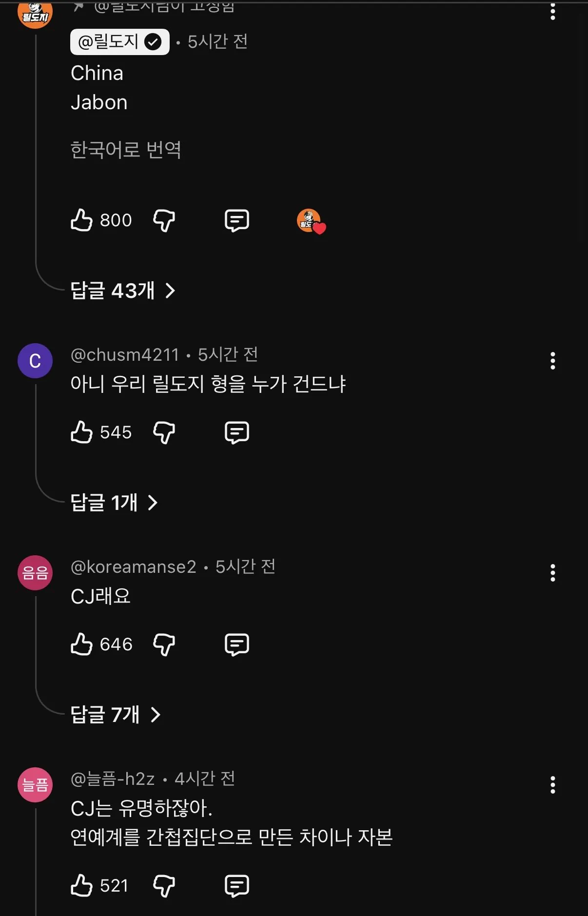The height and width of the screenshot is (916, 588).
Task: Show the 7 replies under @koreamanse2
Action: 116,715
